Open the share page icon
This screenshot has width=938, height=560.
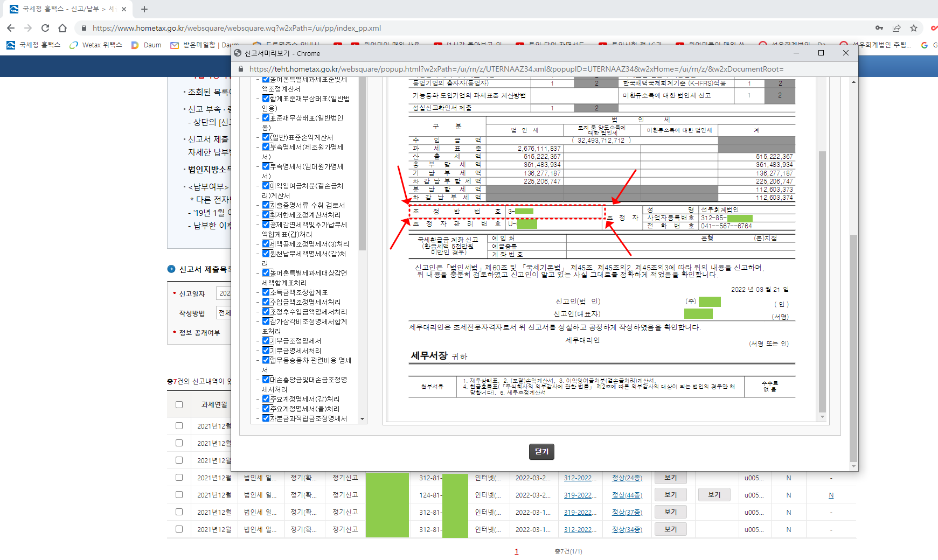coord(897,28)
